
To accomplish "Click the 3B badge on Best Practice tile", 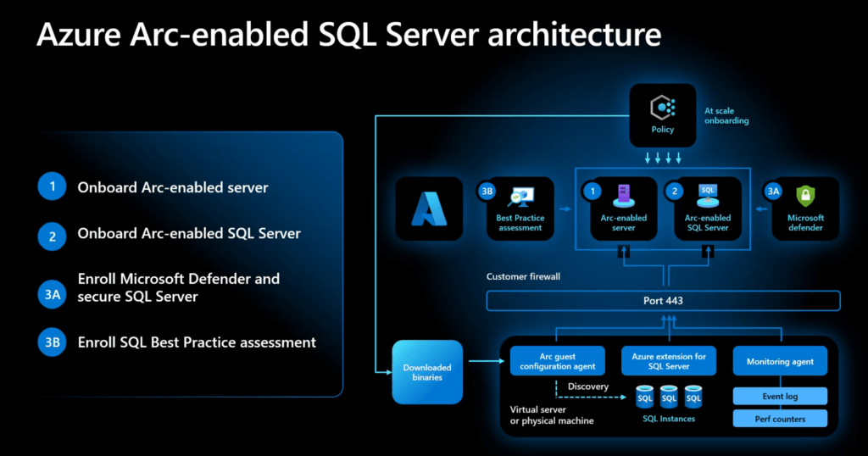I will (x=487, y=192).
